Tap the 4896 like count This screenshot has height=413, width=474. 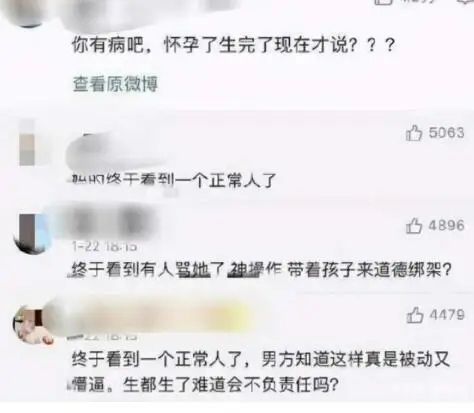click(446, 226)
